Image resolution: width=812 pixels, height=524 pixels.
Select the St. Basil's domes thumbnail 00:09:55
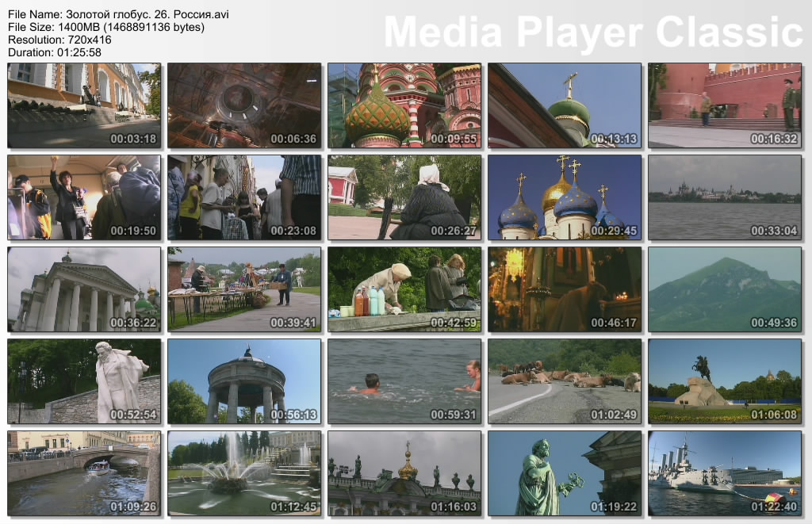pos(404,105)
